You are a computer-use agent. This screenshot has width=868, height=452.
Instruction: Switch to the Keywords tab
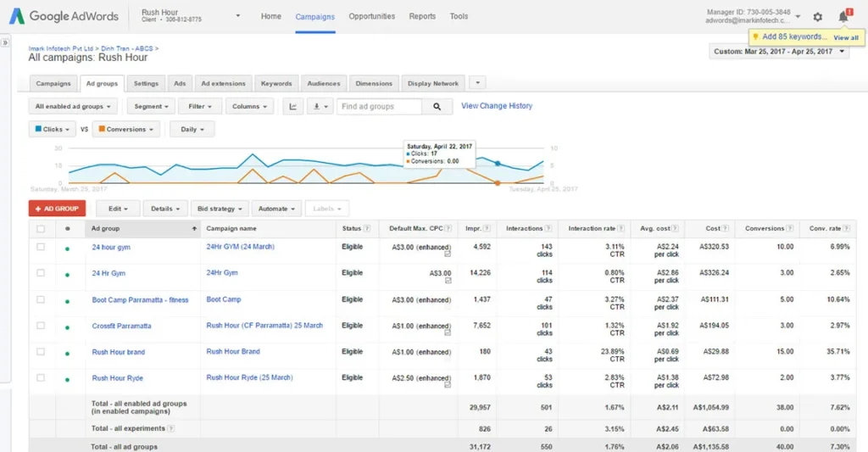point(276,84)
